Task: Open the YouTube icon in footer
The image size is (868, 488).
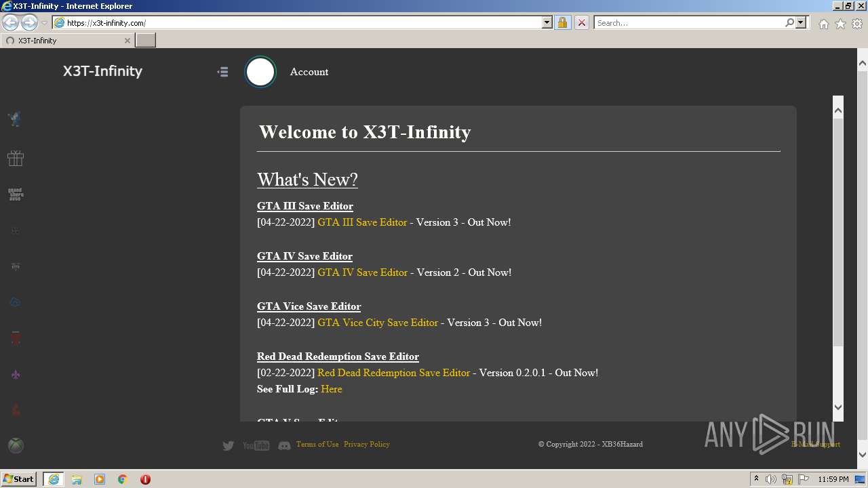Action: pos(256,445)
